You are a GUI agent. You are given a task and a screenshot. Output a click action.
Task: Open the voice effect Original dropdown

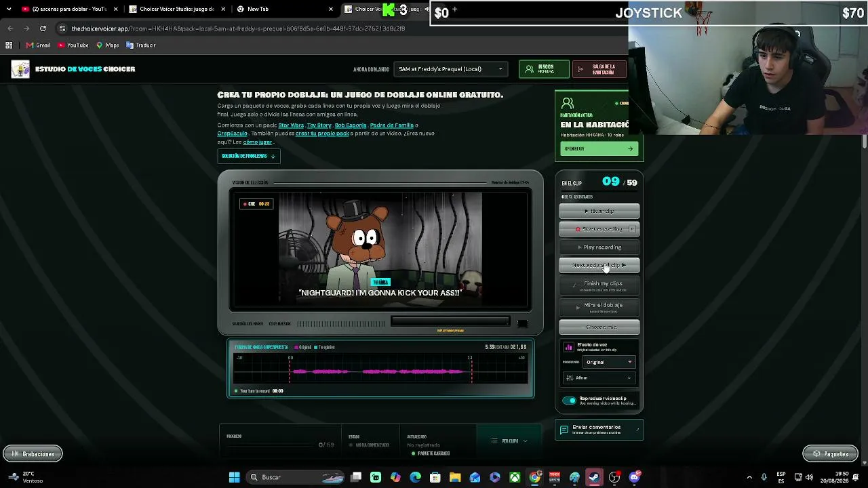point(608,362)
